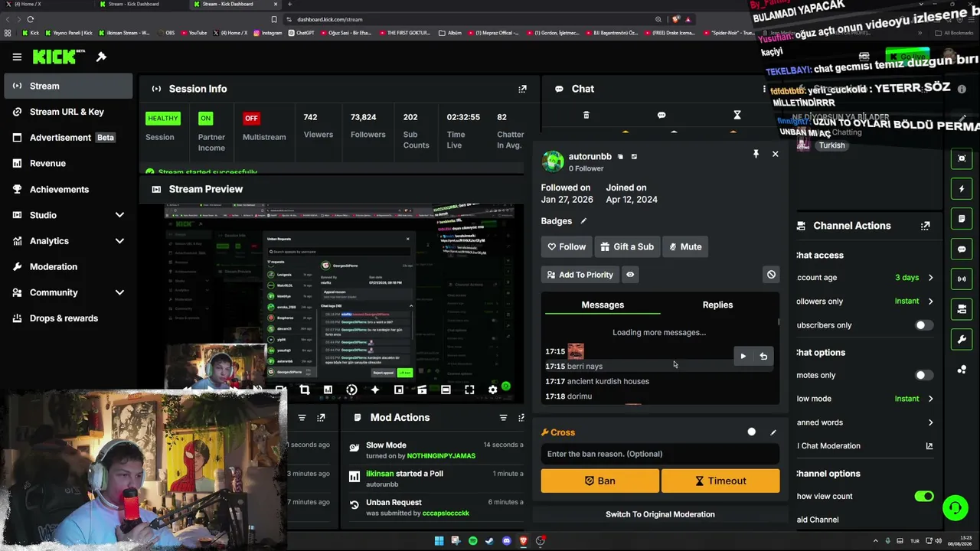Play the 17:15 message
This screenshot has height=551, width=980.
743,356
